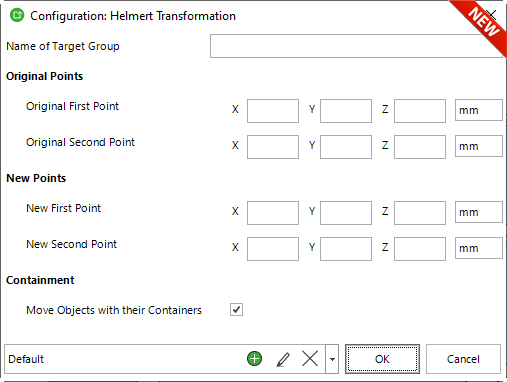Focus the Name of Target Group field
The width and height of the screenshot is (507, 382).
[356, 46]
